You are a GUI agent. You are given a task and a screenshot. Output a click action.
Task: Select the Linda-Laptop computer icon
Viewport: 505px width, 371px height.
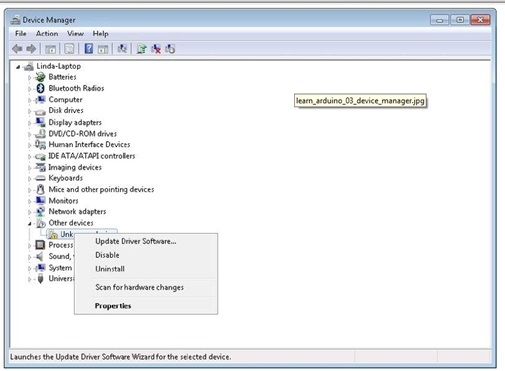pyautogui.click(x=29, y=66)
